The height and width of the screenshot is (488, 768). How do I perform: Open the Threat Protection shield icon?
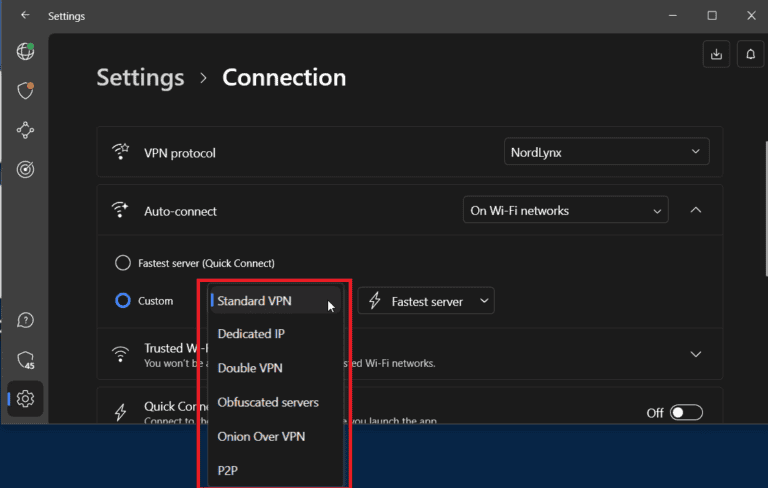tap(25, 91)
